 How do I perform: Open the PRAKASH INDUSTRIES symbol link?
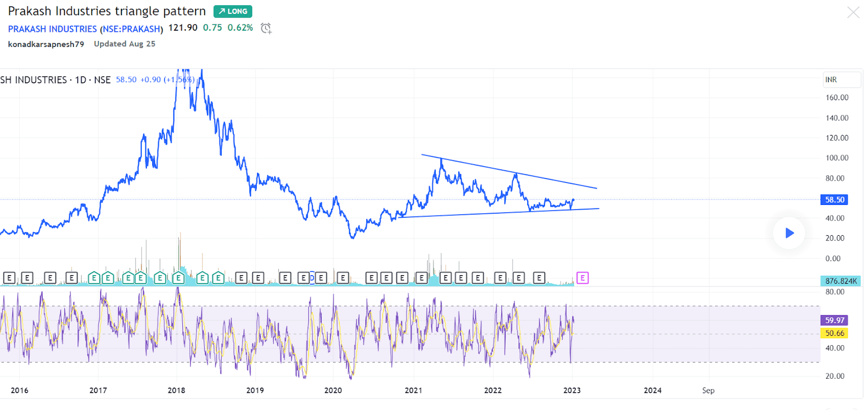[x=52, y=29]
